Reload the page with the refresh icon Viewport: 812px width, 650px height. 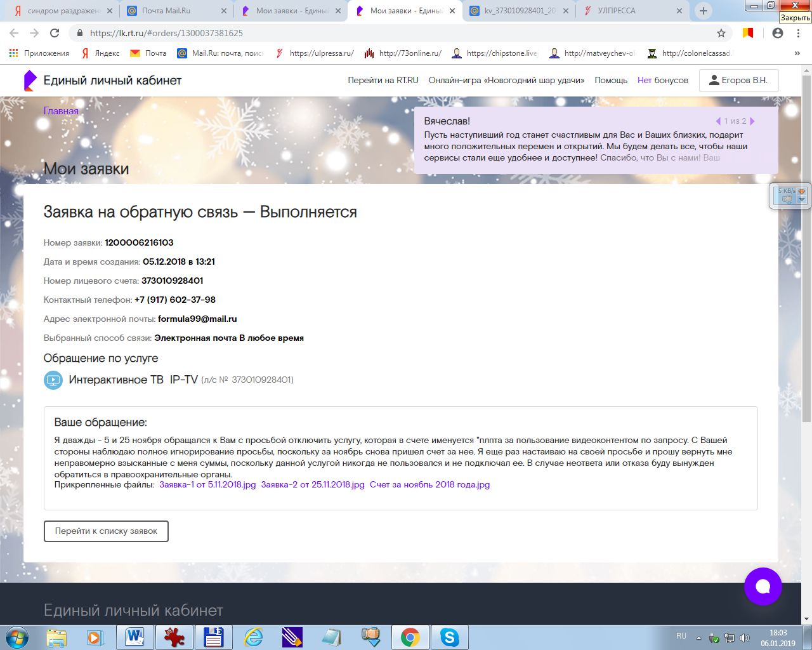pos(55,33)
